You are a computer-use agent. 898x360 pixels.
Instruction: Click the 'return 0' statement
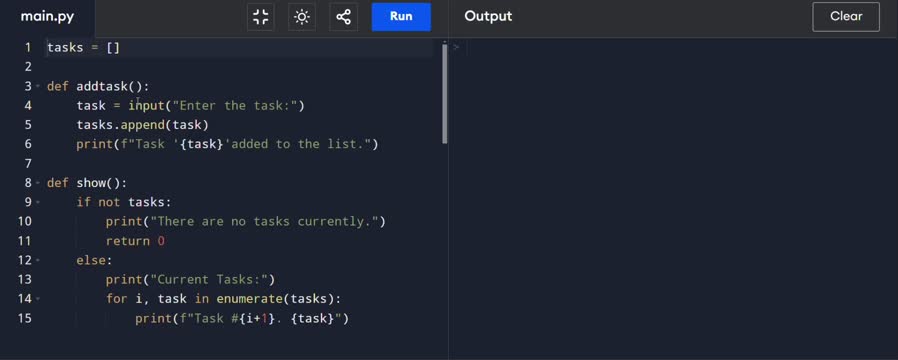(135, 241)
